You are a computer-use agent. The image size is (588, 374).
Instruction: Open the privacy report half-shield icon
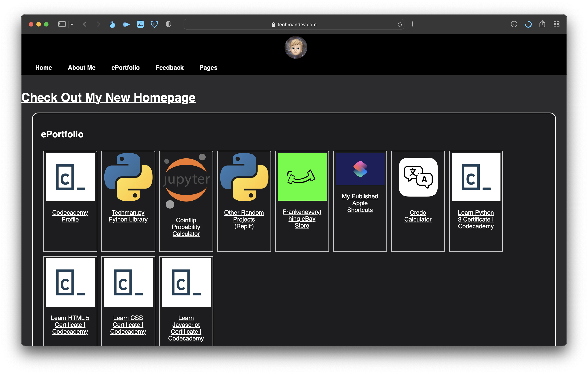pyautogui.click(x=168, y=24)
